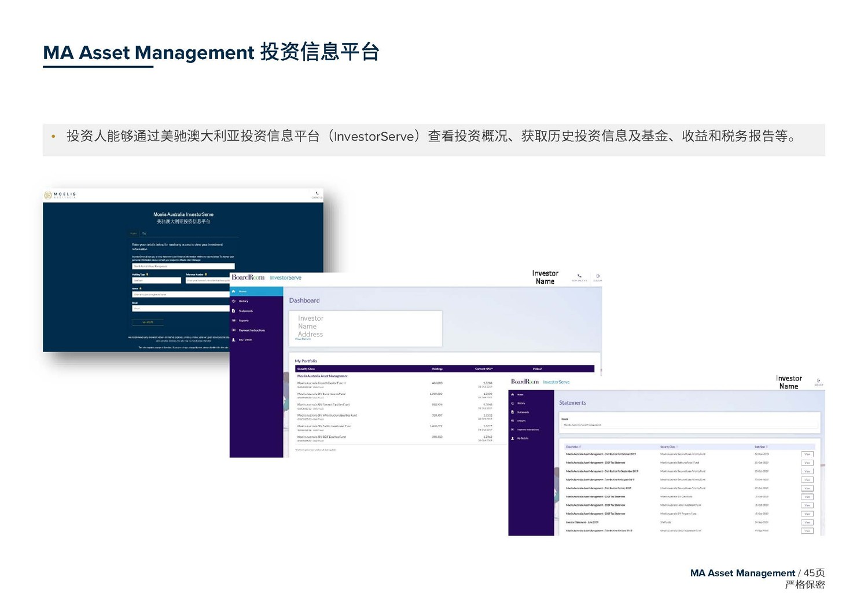Click the first tab on the login form
This screenshot has width=868, height=601.
click(134, 233)
